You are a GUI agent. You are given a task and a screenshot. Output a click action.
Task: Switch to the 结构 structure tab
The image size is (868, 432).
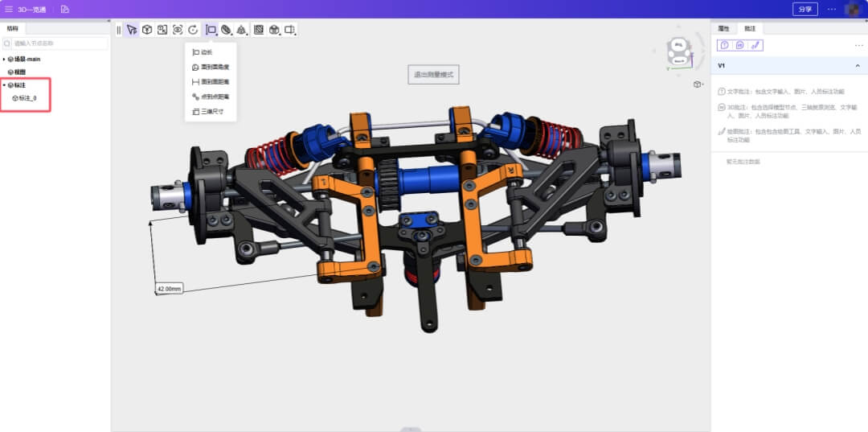(13, 28)
